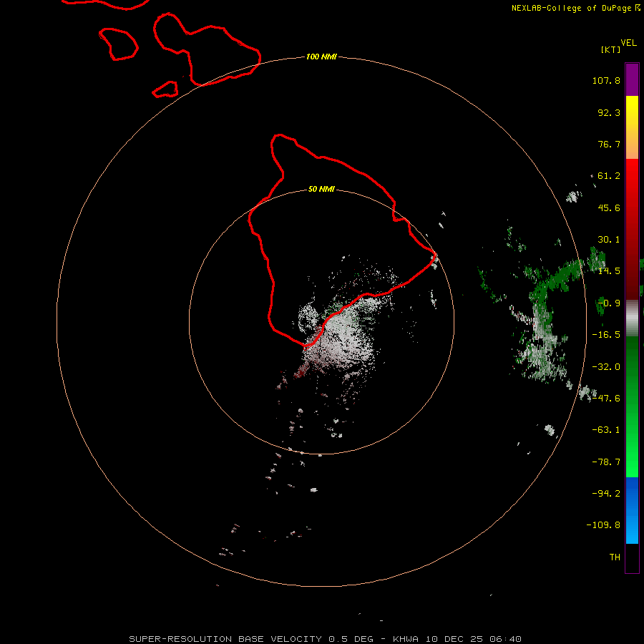Click the TH threshold label
Image resolution: width=644 pixels, height=644 pixels.
coord(615,557)
